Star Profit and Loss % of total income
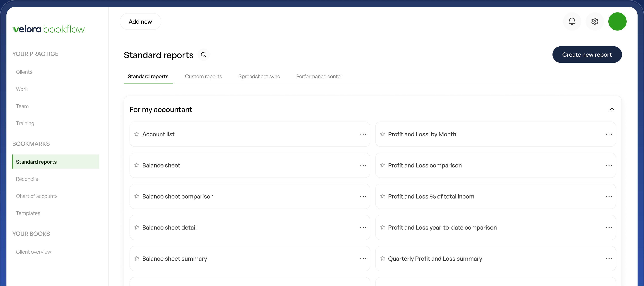The height and width of the screenshot is (286, 644). (383, 196)
